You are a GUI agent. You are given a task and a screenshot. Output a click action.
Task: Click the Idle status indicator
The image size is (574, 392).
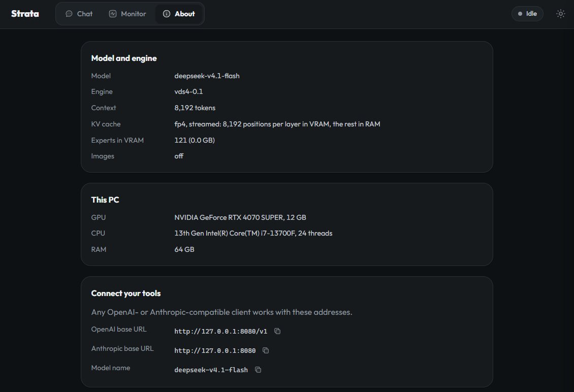(527, 14)
